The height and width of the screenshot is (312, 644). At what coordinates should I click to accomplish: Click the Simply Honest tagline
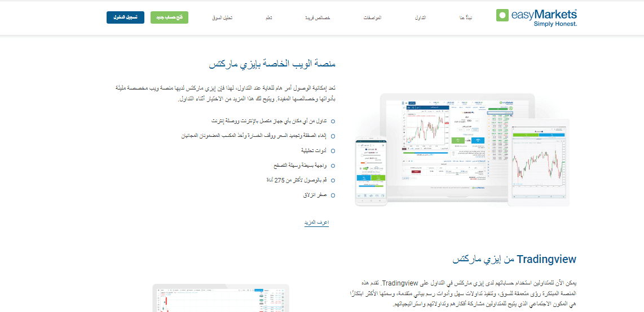click(x=555, y=24)
